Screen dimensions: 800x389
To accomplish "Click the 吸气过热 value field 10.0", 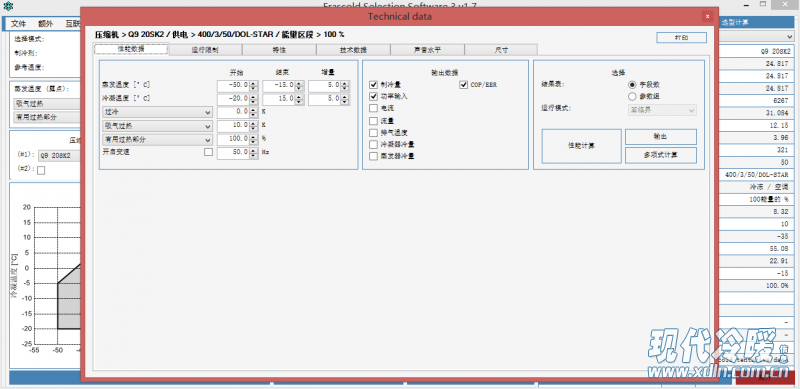I will tap(233, 126).
